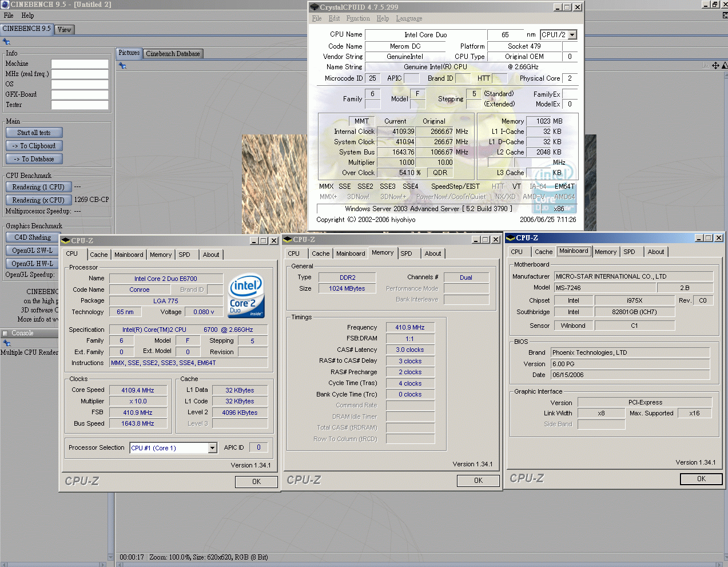Click the MS-7246 motherboard model value
This screenshot has height=567, width=728.
click(605, 288)
